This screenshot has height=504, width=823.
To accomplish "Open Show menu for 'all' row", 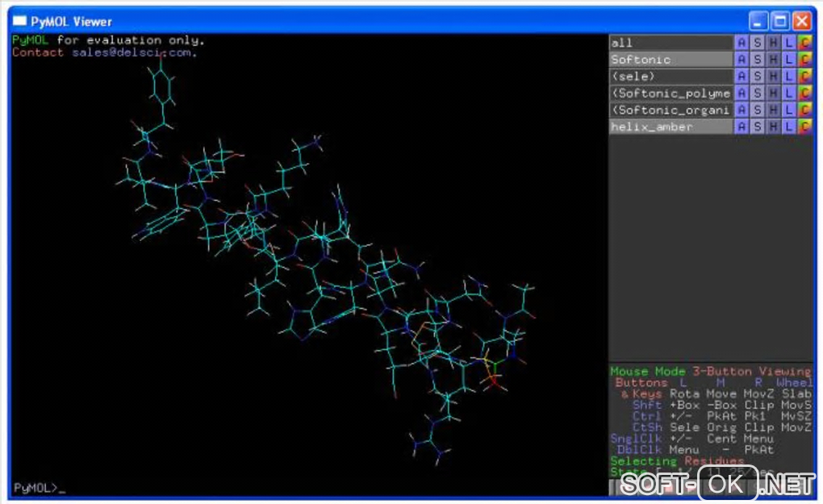I will pyautogui.click(x=757, y=43).
